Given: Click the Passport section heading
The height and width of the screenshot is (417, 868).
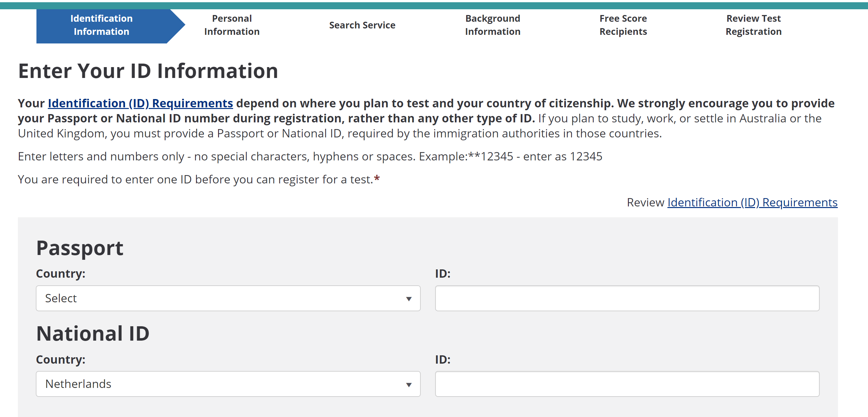Looking at the screenshot, I should click(80, 248).
